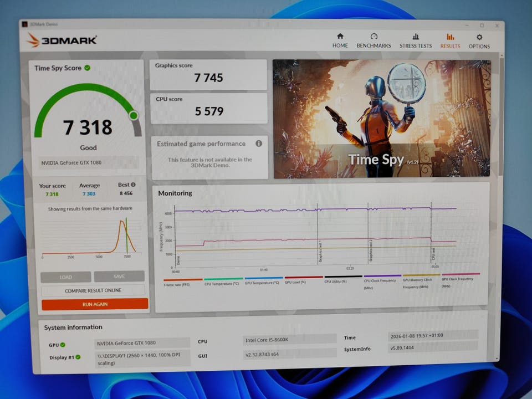
Task: Click the CPU score 5 579 card
Action: point(209,108)
